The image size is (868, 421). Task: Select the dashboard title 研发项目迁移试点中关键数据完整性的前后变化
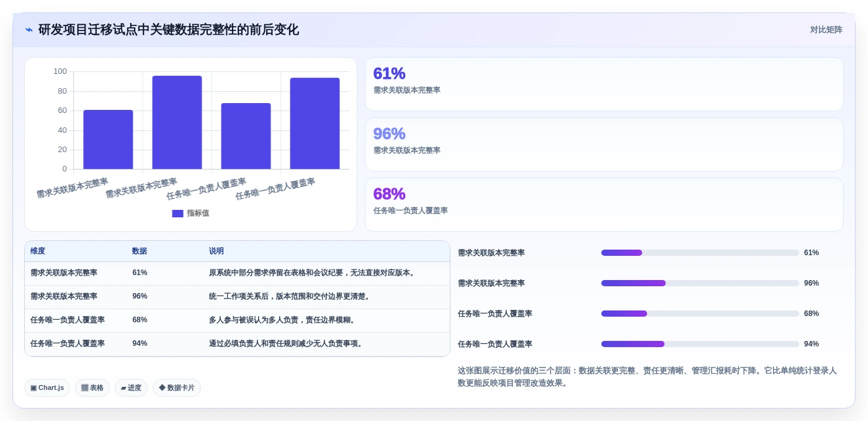(x=168, y=30)
